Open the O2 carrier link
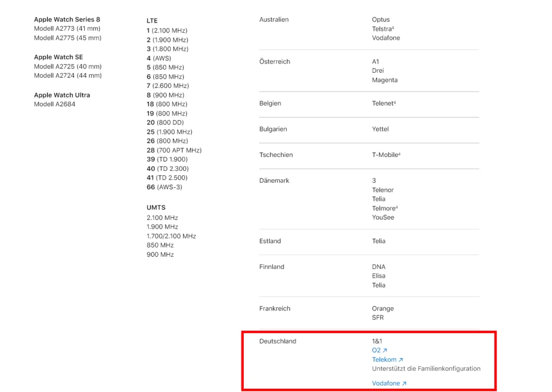Image resolution: width=552 pixels, height=392 pixels. [376, 350]
